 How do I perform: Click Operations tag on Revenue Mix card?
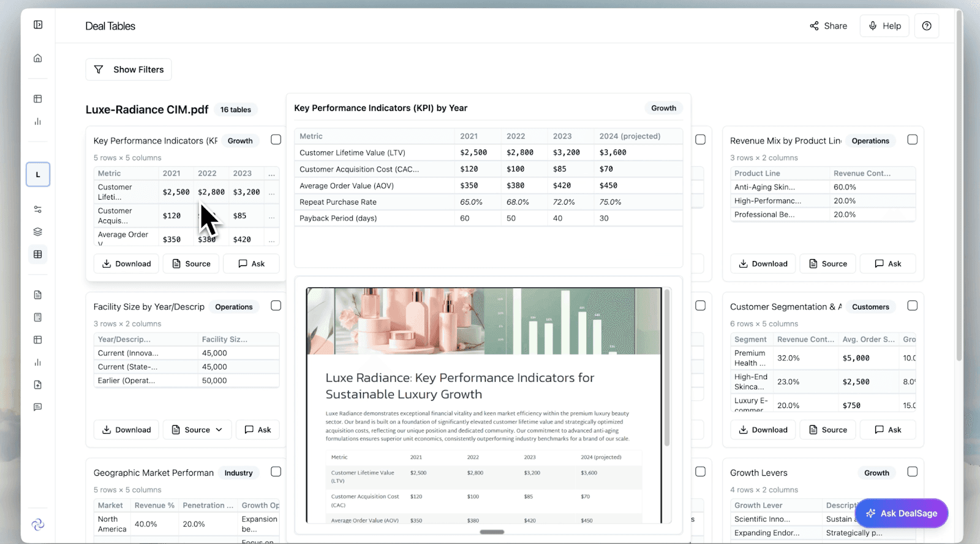coord(870,141)
